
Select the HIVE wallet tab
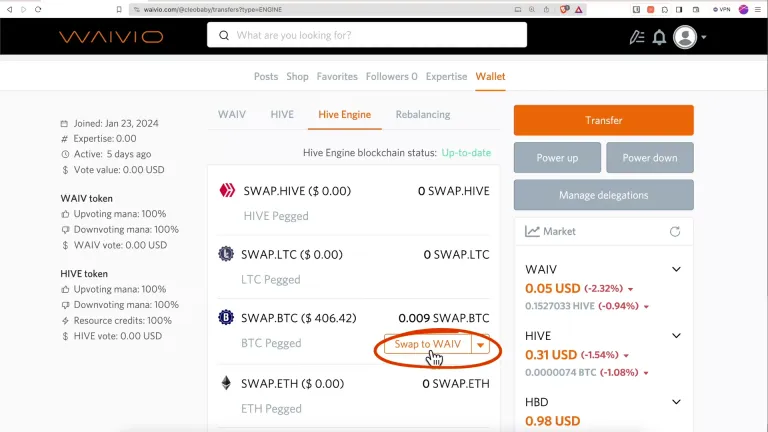(x=282, y=115)
